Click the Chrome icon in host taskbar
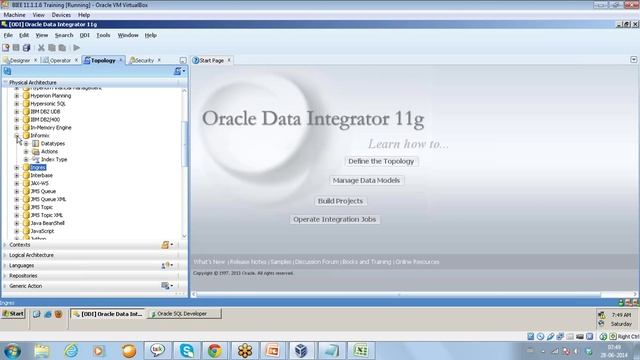Screen dimensions: 640x360 [215, 351]
